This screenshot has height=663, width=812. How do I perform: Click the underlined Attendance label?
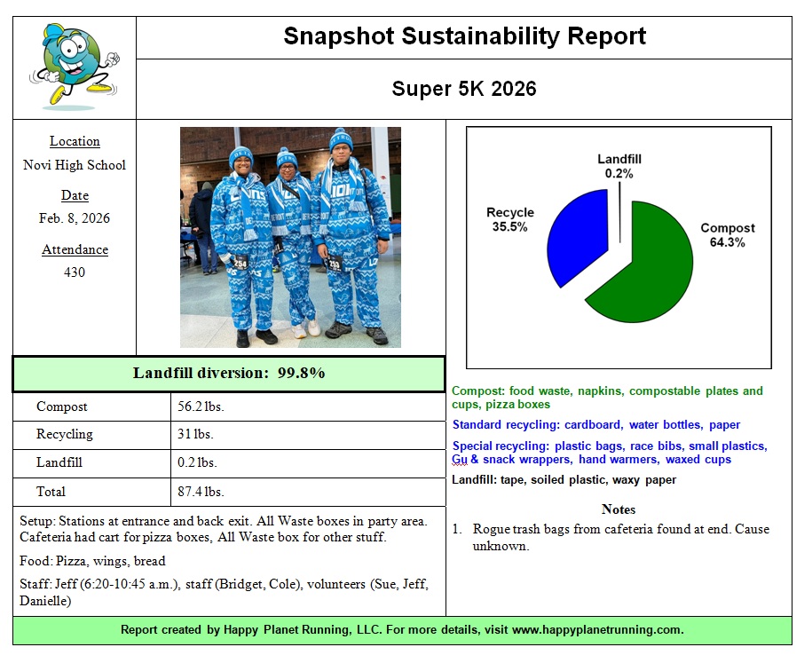pyautogui.click(x=75, y=249)
